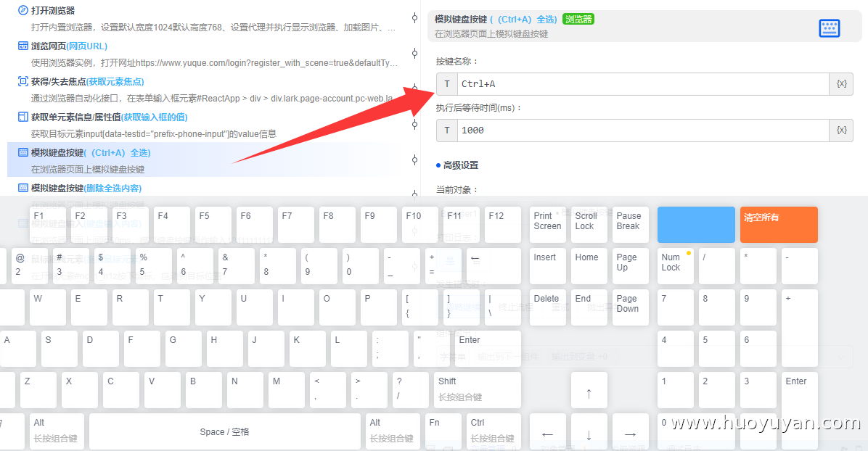Click the backslash pipe key
This screenshot has height=451, width=868.
503,307
